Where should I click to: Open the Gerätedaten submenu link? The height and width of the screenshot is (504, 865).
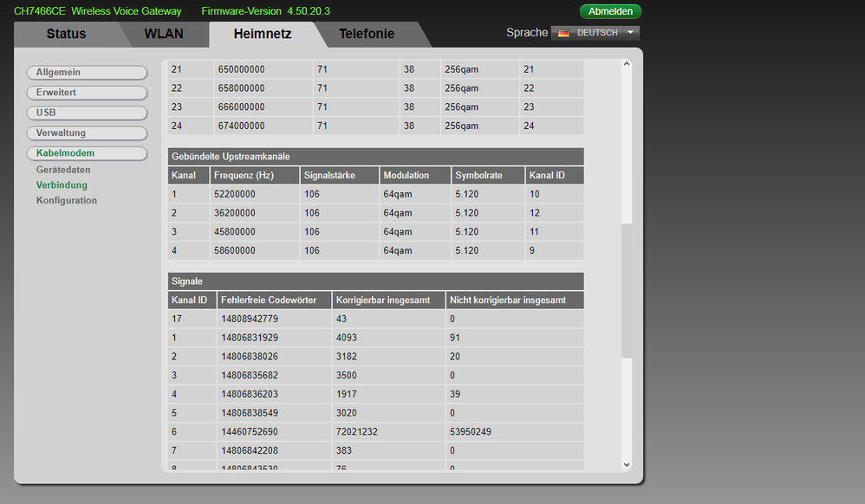(63, 170)
